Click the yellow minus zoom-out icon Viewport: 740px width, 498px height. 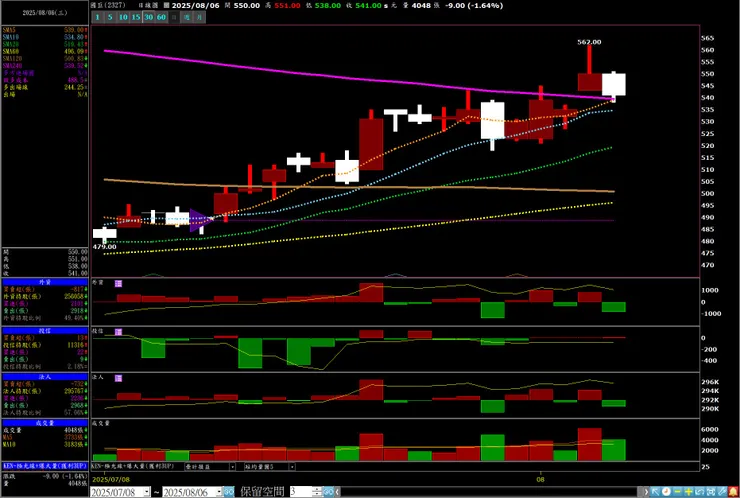point(677,492)
